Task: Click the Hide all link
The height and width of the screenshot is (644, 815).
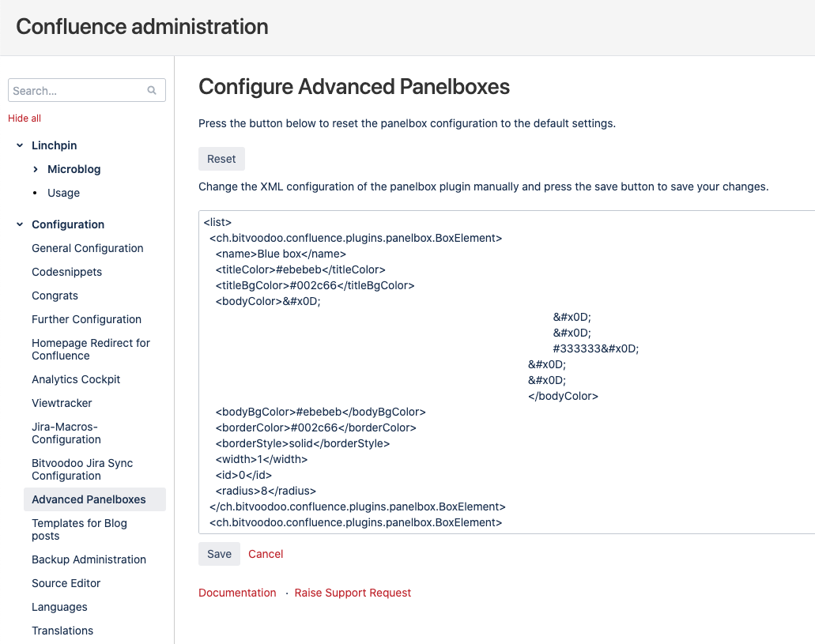Action: [25, 119]
